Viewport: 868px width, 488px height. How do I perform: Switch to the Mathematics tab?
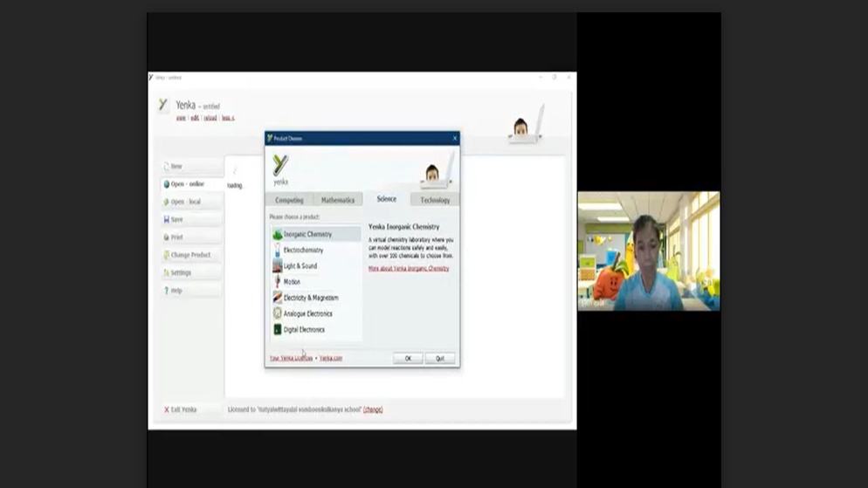click(x=338, y=200)
